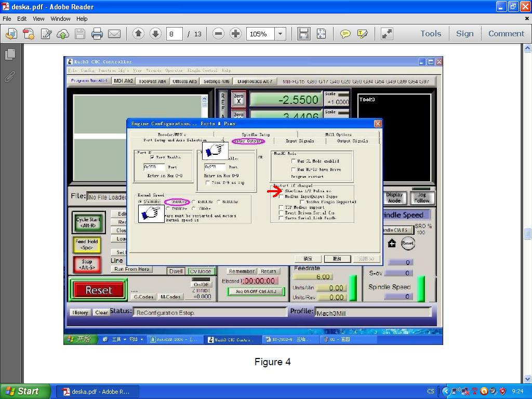Image resolution: width=532 pixels, height=399 pixels.
Task: Open the File menu
Action: point(7,18)
